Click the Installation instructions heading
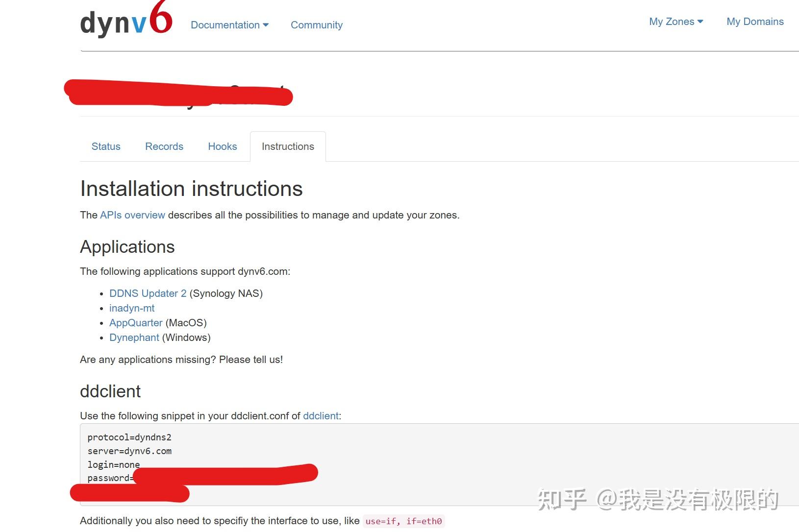The height and width of the screenshot is (532, 799). click(x=191, y=189)
